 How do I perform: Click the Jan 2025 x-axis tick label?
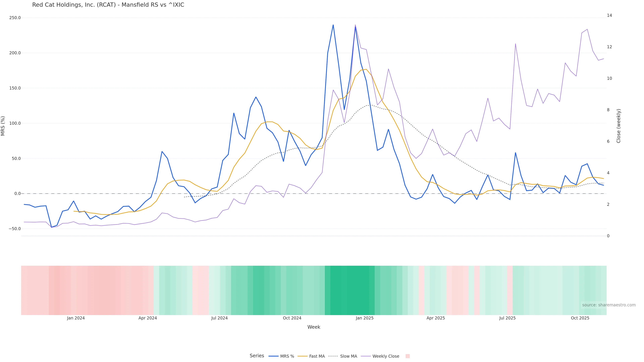point(364,318)
